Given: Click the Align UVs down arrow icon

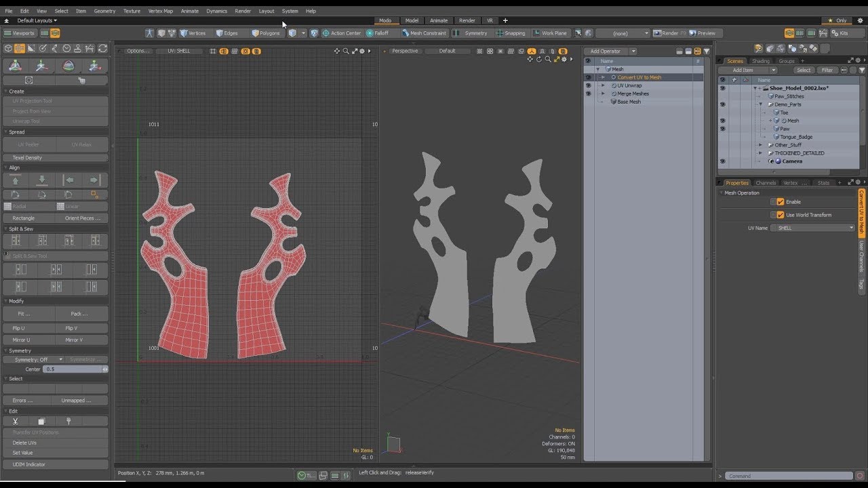Looking at the screenshot, I should click(42, 180).
